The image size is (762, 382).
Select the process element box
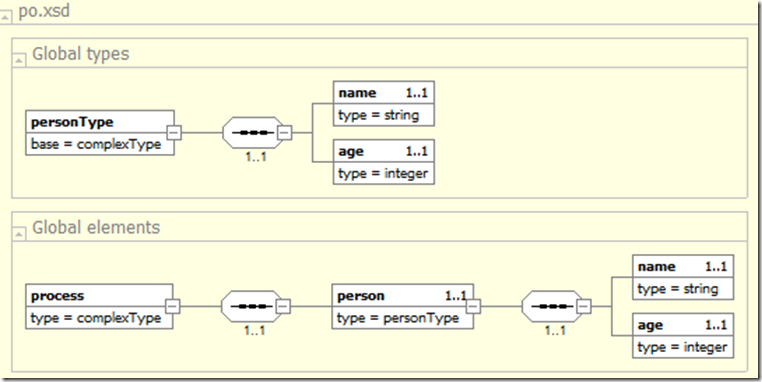99,307
